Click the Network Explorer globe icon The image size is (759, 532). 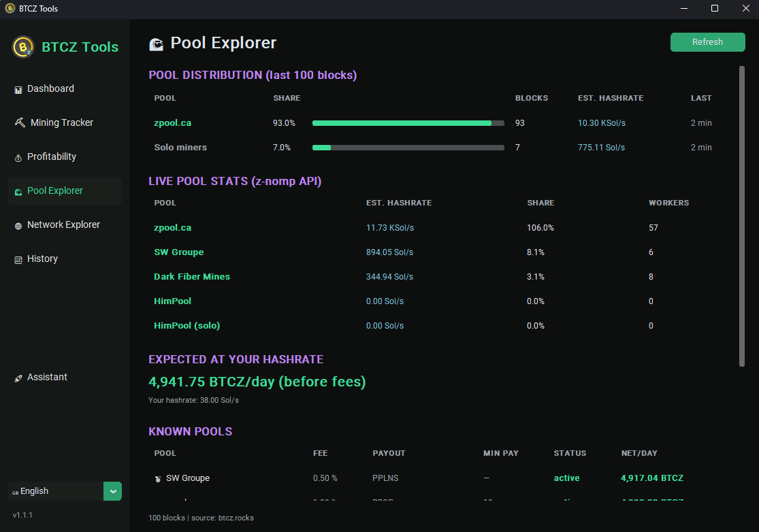(x=18, y=226)
